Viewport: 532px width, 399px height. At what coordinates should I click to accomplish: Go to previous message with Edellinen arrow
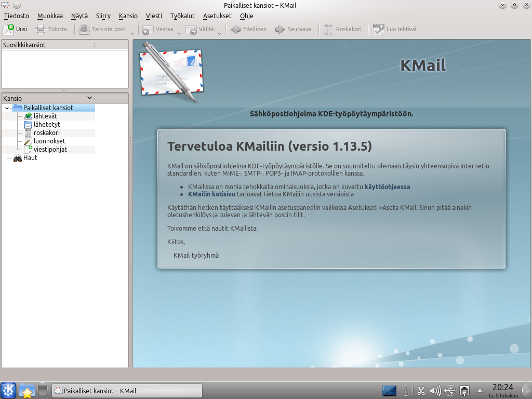tap(235, 30)
